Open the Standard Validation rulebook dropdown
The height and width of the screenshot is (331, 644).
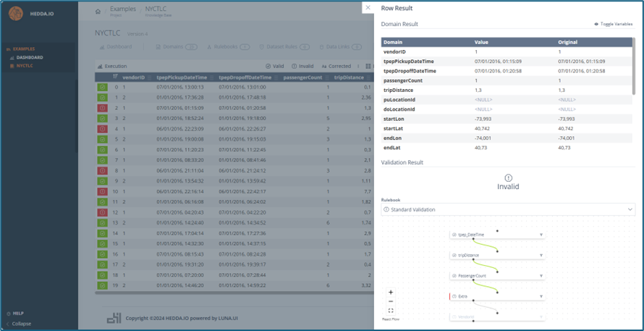tap(507, 209)
